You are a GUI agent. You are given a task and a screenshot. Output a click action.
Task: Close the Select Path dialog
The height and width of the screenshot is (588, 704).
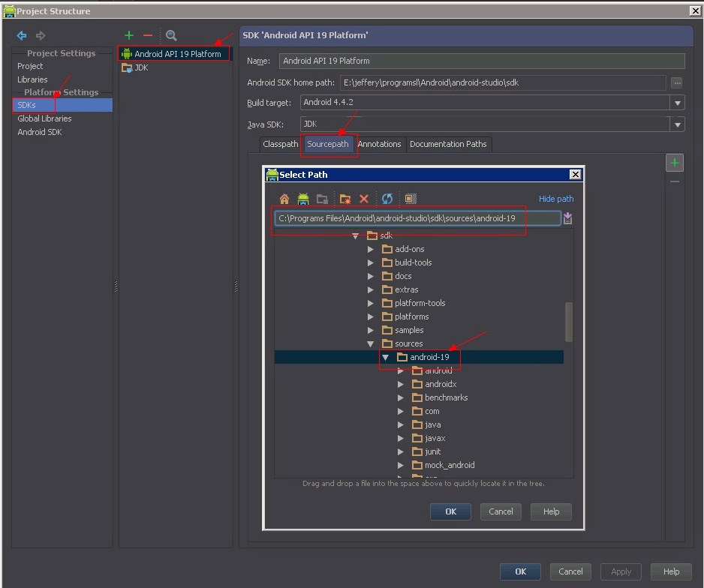pyautogui.click(x=575, y=175)
